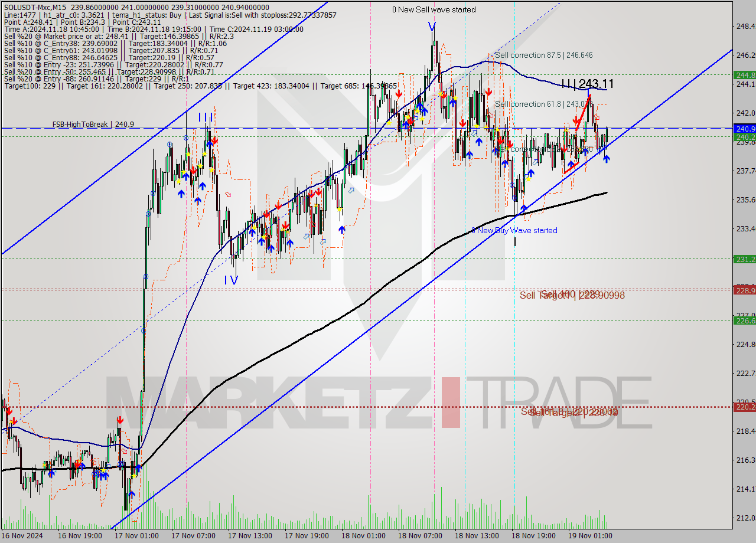Viewport: 756px width, 543px height.
Task: Click the 248.4 price axis value
Action: (745, 26)
